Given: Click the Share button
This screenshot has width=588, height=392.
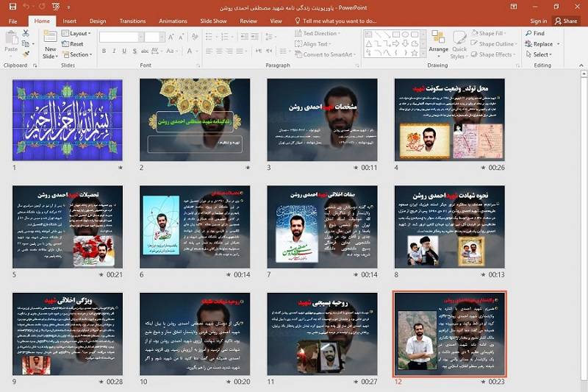Looking at the screenshot, I should pos(566,21).
